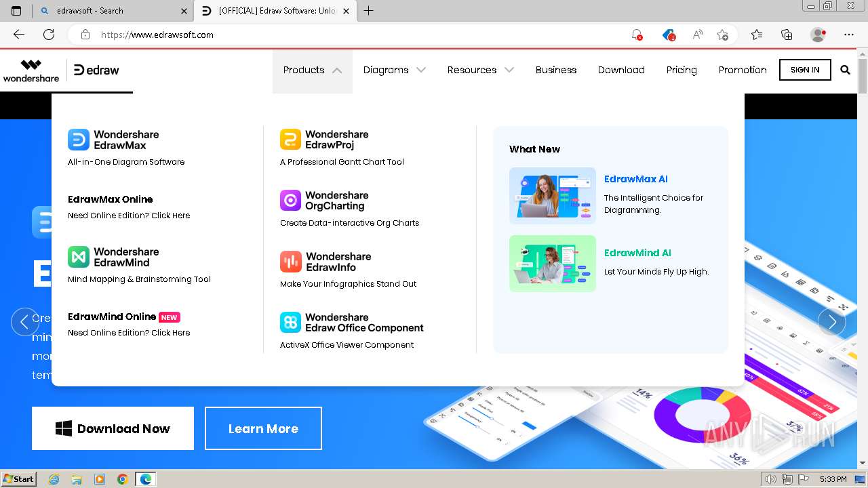Screen dimensions: 868x488
Task: Go to previous slide with left arrow
Action: pos(25,322)
